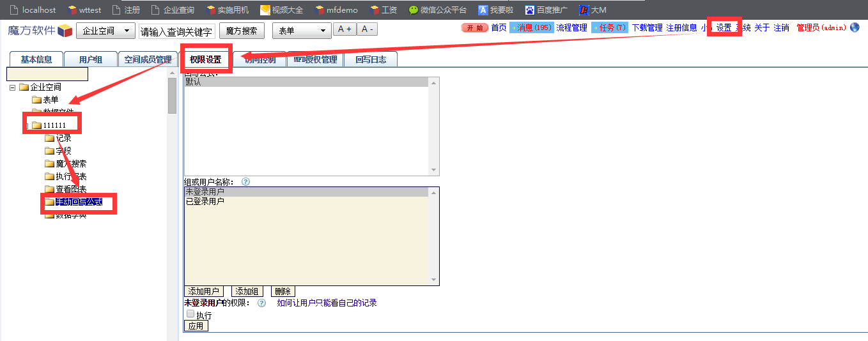This screenshot has height=341, width=868.
Task: Select 手动回写公式 tree item
Action: tap(79, 202)
